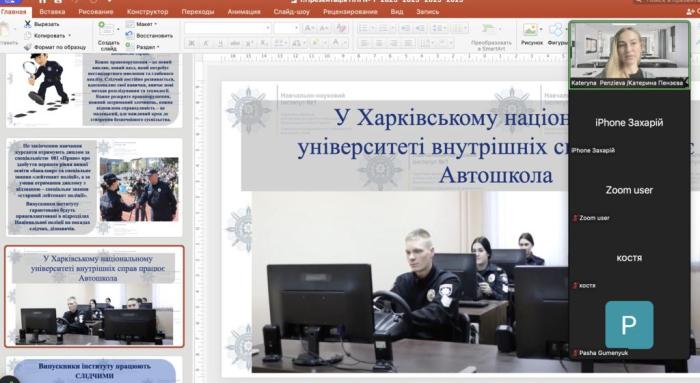Image resolution: width=700 pixels, height=383 pixels.
Task: Increase list indent level
Action: pos(420,29)
